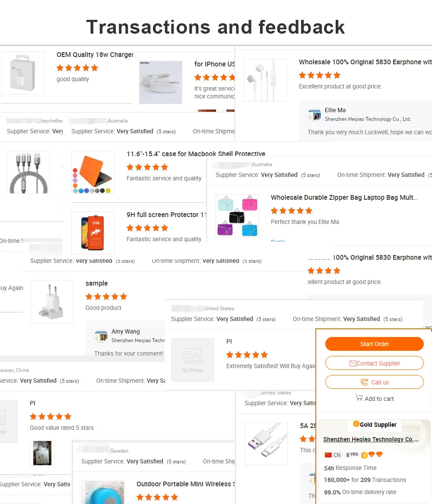Screen dimensions: 432x504
Task: Open the colorful laptop bag thumbnail
Action: click(x=237, y=216)
